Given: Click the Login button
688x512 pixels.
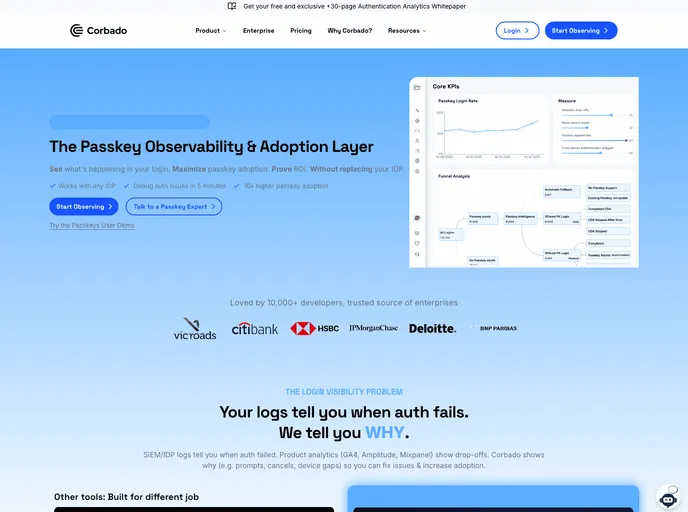Looking at the screenshot, I should (x=517, y=31).
